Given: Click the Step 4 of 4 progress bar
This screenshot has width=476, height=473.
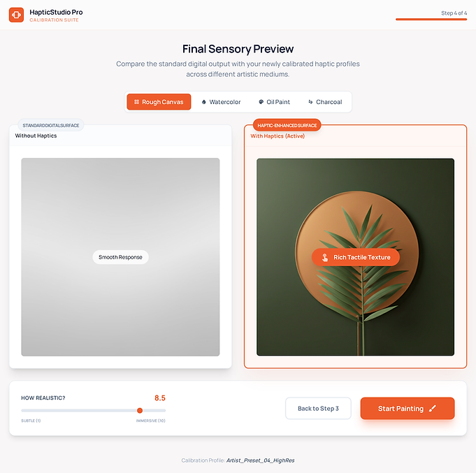Looking at the screenshot, I should (x=431, y=20).
